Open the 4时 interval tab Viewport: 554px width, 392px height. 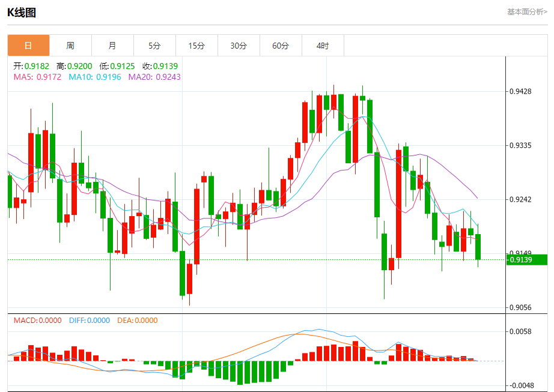pyautogui.click(x=323, y=45)
